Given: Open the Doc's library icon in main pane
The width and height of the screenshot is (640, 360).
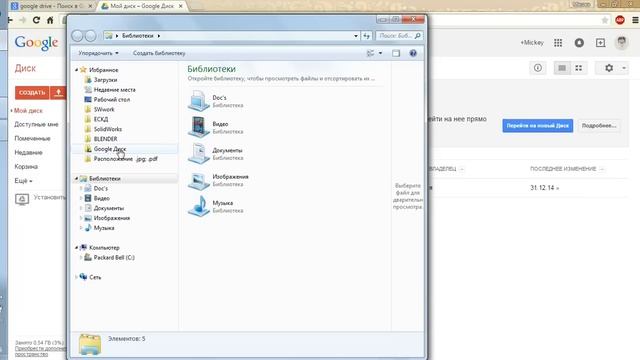Looking at the screenshot, I should pos(198,101).
